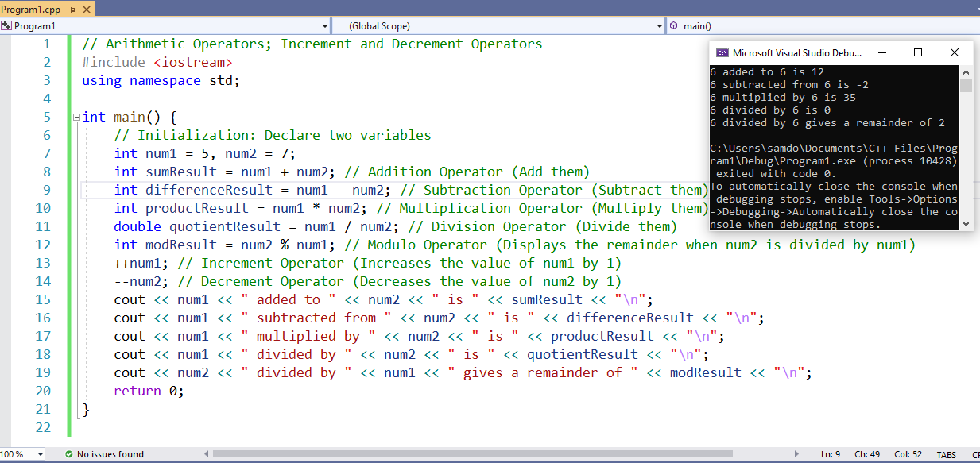Click the console scrollbar down arrow
Viewport: 980px width, 463px height.
(966, 225)
